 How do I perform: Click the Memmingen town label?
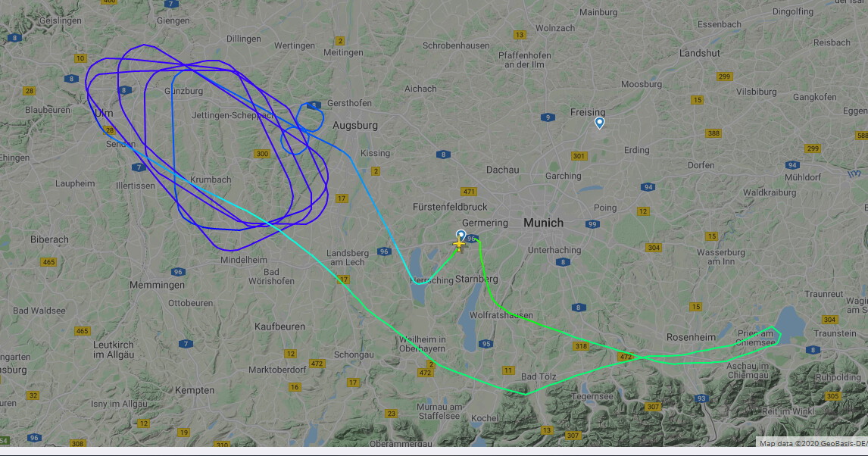(158, 285)
